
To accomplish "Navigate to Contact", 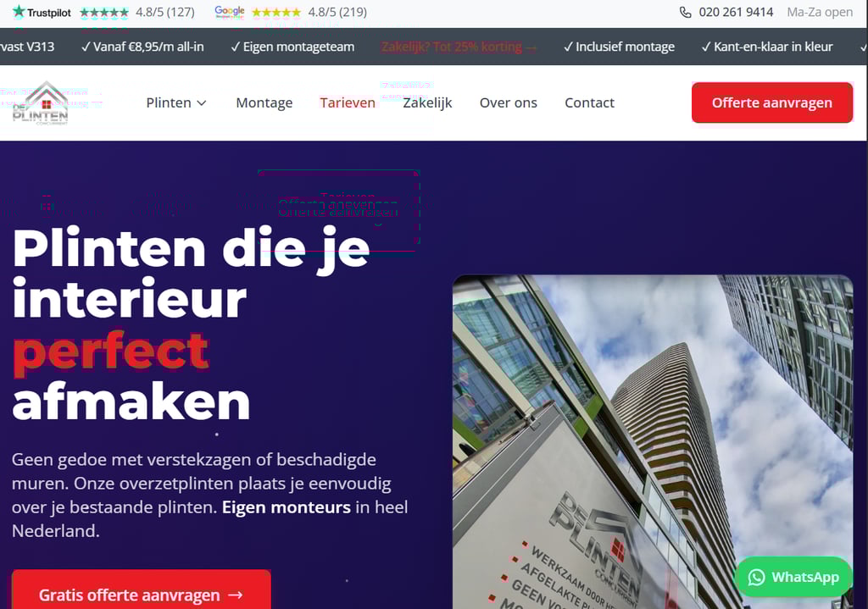I will click(x=590, y=102).
